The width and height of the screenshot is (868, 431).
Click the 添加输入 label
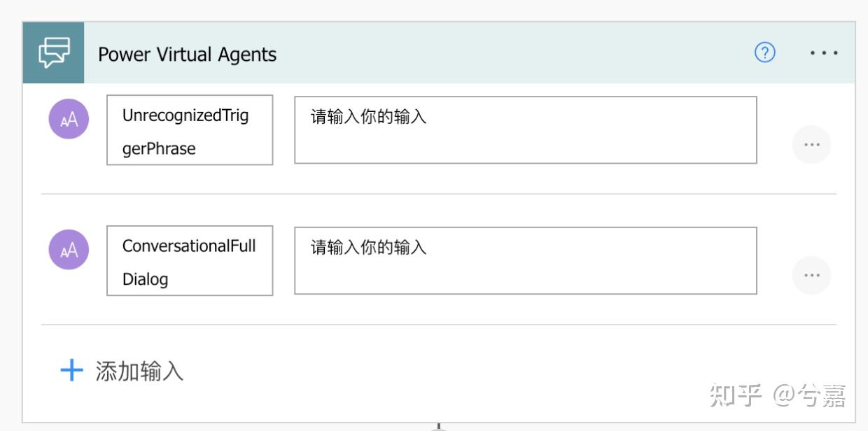pos(139,371)
